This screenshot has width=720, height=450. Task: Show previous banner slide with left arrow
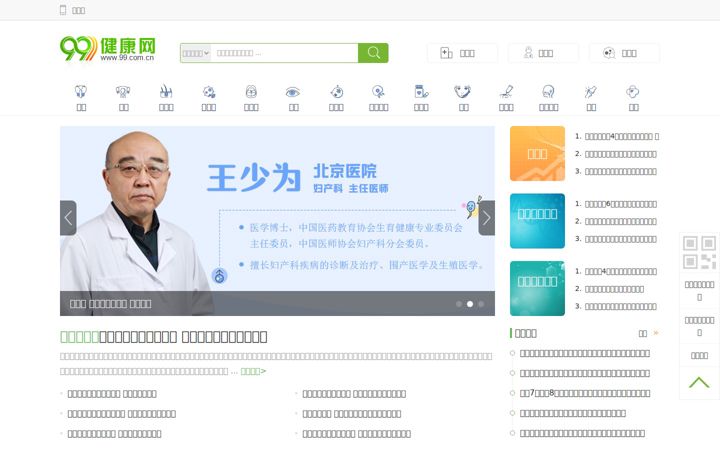[x=68, y=218]
